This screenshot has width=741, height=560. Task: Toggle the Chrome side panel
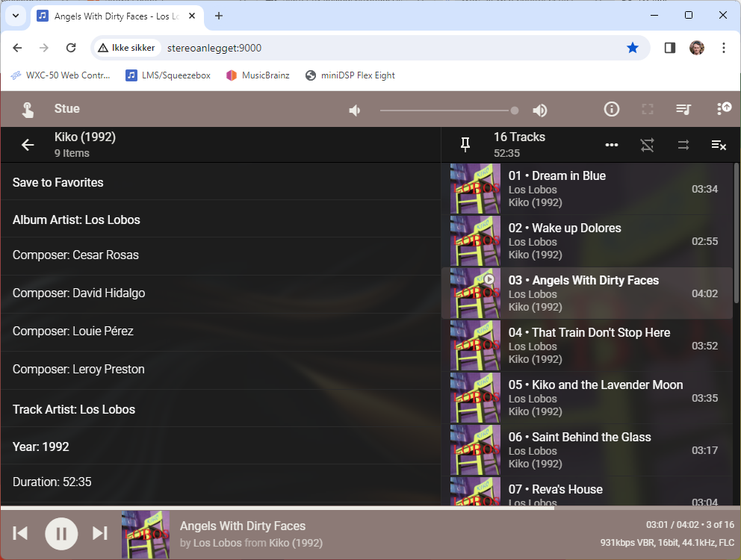(669, 48)
